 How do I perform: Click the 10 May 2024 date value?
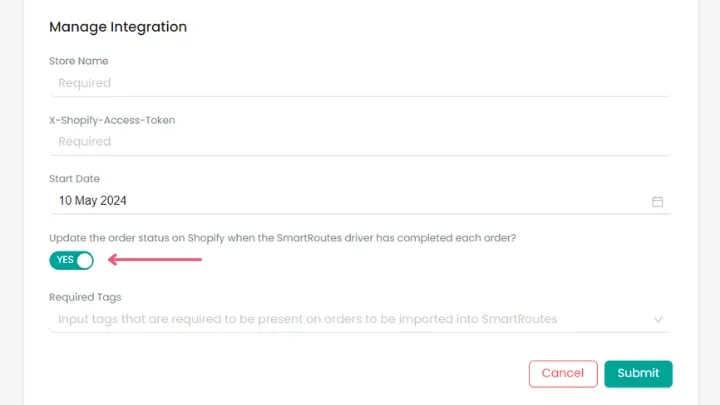click(93, 201)
